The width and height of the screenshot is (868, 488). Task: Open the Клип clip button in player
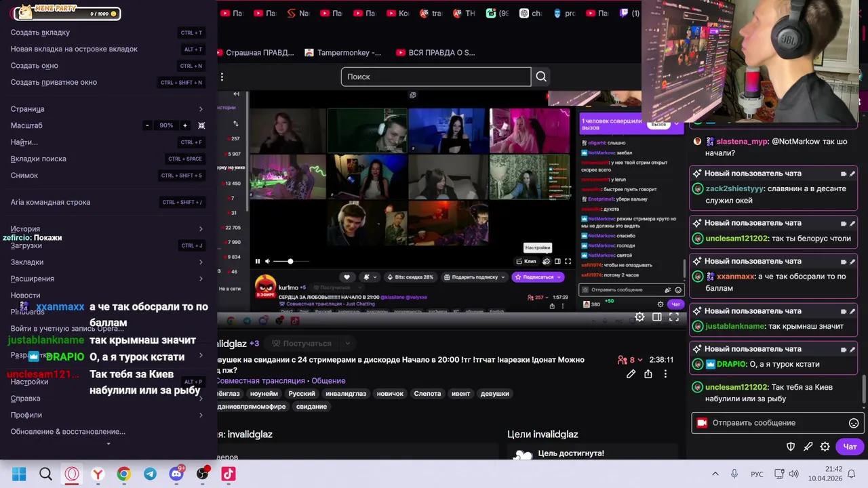[x=526, y=261]
